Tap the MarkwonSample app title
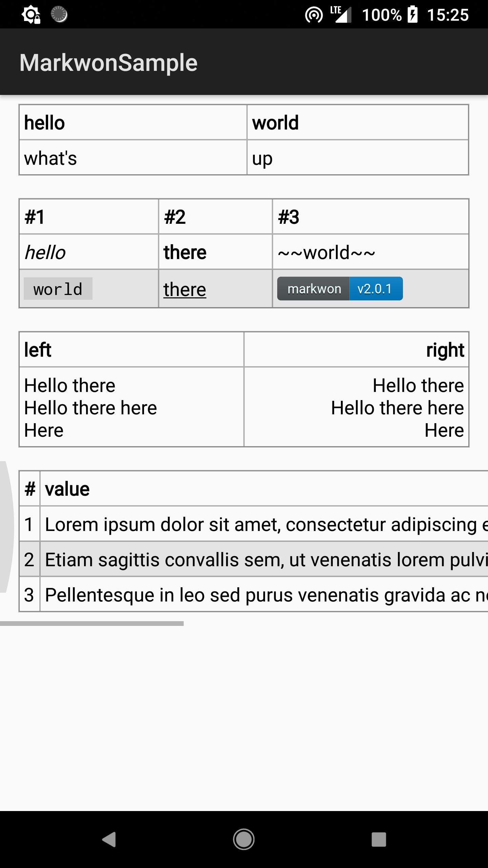 pyautogui.click(x=108, y=62)
